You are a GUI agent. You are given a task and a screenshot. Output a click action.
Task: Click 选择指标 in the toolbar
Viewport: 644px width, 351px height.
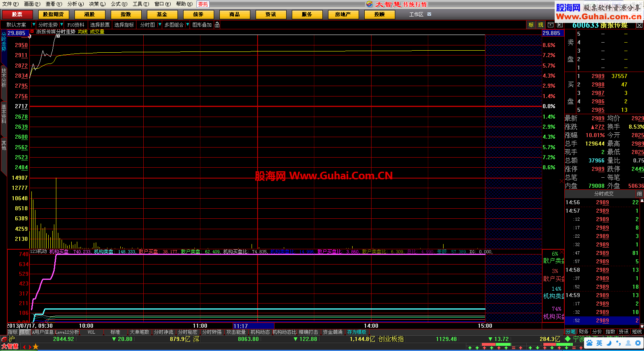(x=124, y=25)
